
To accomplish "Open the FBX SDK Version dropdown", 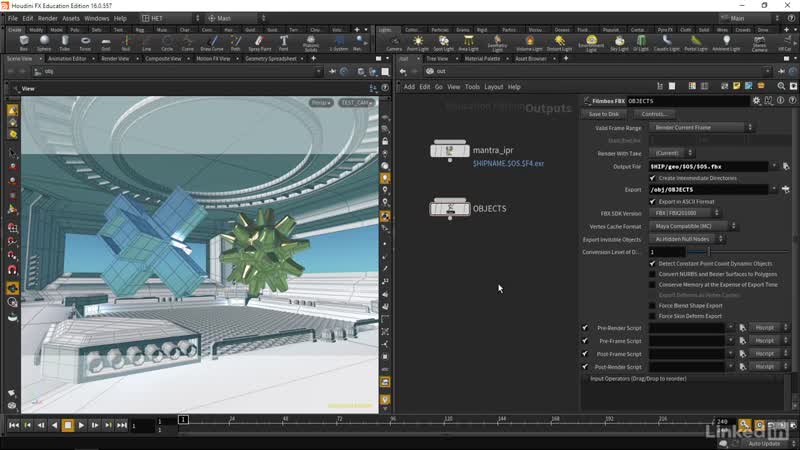I will [x=684, y=213].
